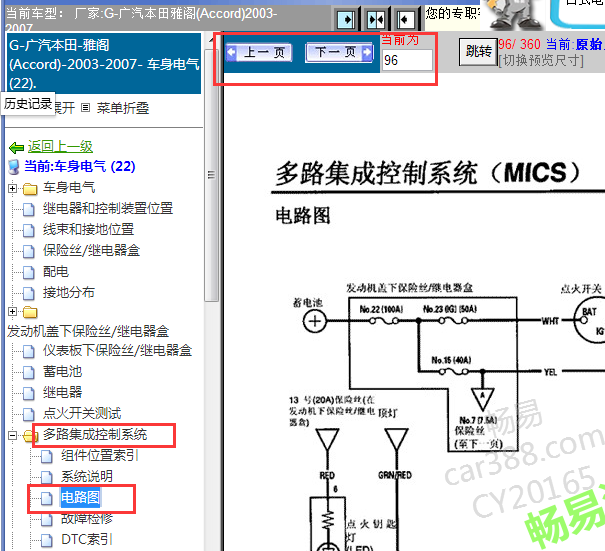Open the 车身电气 folder icon
This screenshot has height=551, width=605.
(x=30, y=189)
